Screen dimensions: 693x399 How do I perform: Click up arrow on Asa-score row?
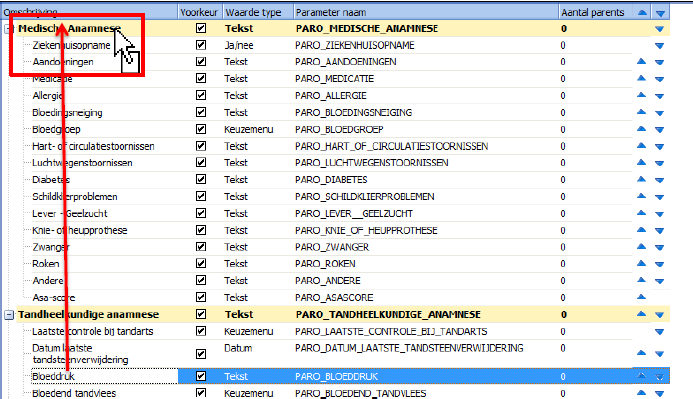point(641,297)
